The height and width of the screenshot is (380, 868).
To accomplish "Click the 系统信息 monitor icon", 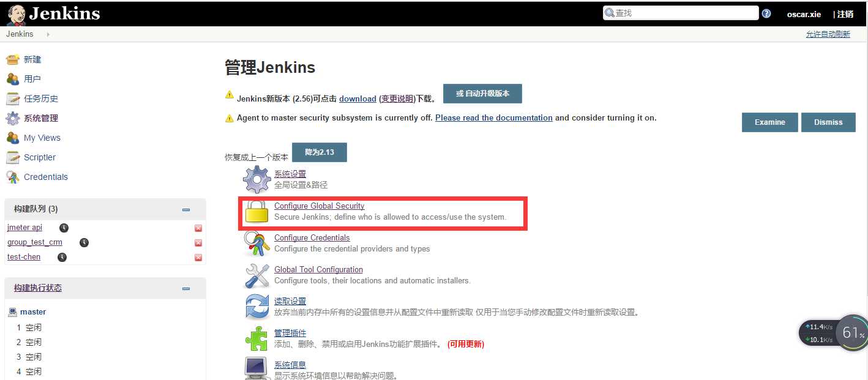I will tap(256, 368).
